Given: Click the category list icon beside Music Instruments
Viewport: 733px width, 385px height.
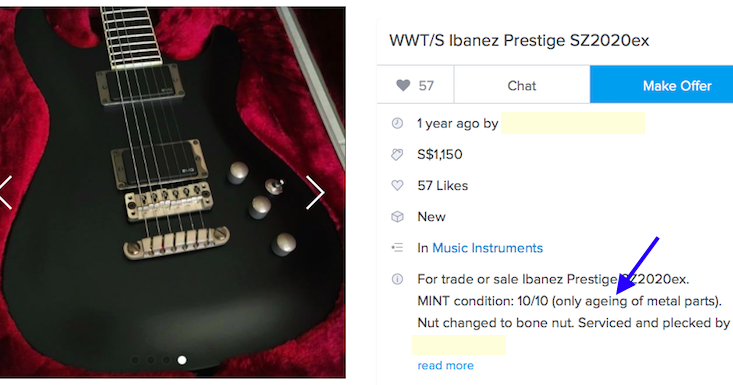Looking at the screenshot, I should click(397, 248).
